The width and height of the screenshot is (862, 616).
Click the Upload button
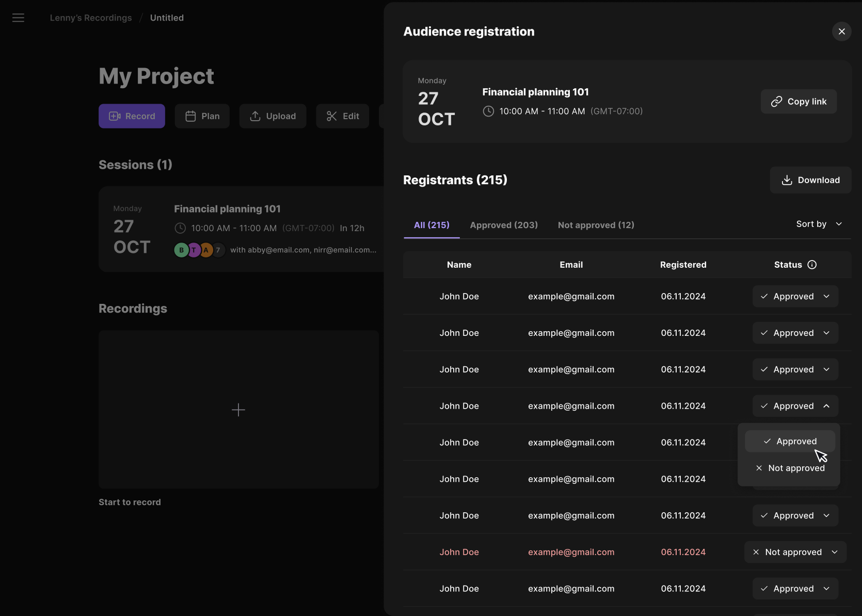point(273,116)
